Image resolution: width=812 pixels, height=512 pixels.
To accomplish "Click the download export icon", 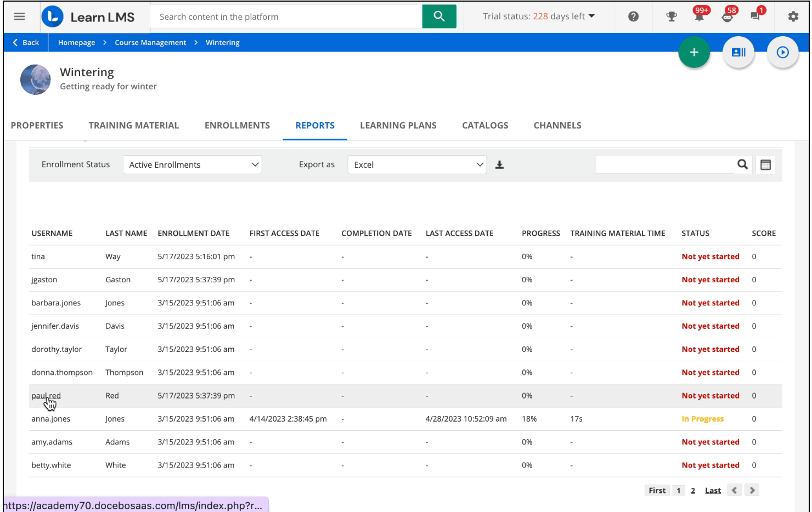I will 499,165.
